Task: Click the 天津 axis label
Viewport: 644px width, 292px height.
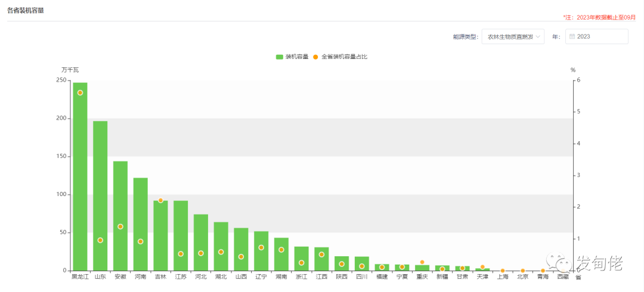Action: tap(482, 277)
